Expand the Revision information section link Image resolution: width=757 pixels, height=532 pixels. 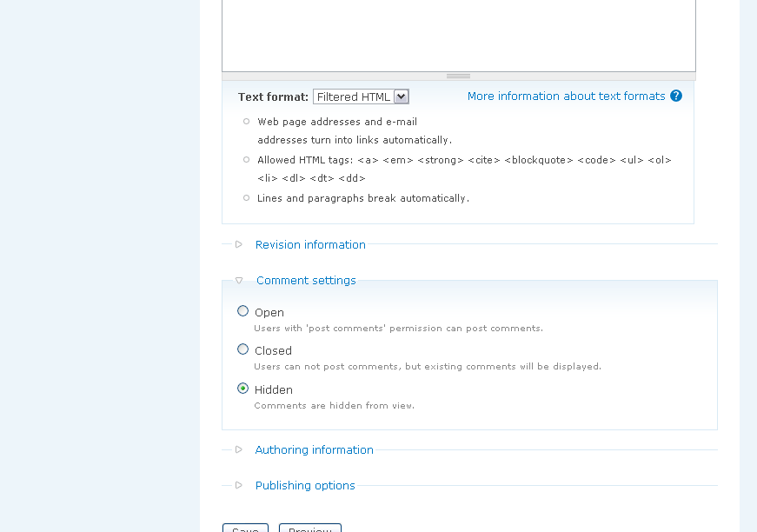pyautogui.click(x=310, y=245)
